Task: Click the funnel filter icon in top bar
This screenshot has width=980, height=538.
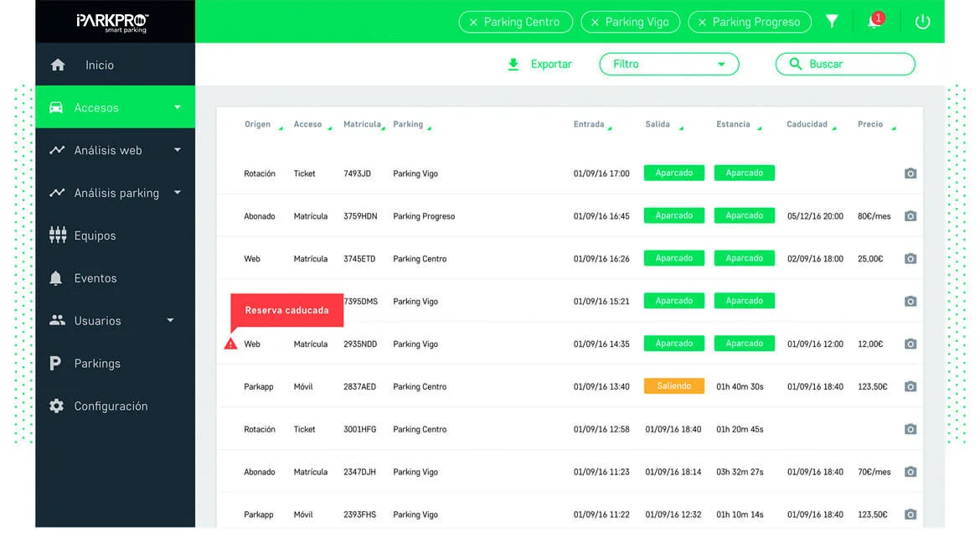Action: [831, 22]
